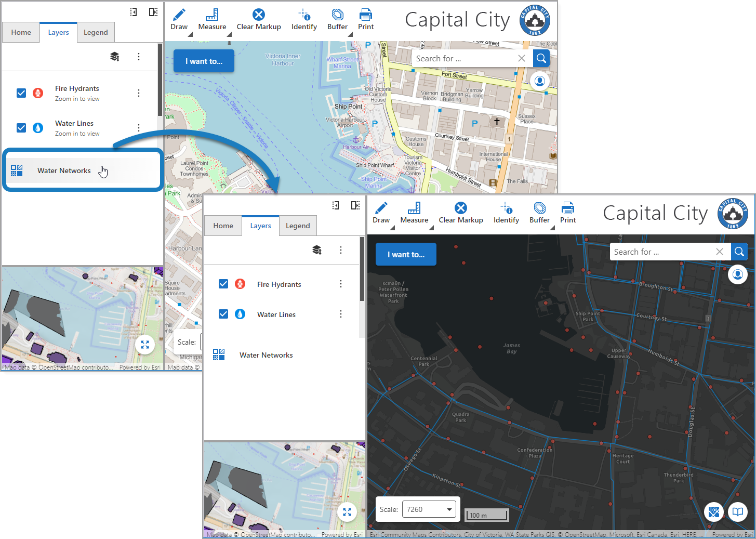
Task: Uncheck Water Lines layer labeled 'Zoom in to view'
Action: [21, 128]
